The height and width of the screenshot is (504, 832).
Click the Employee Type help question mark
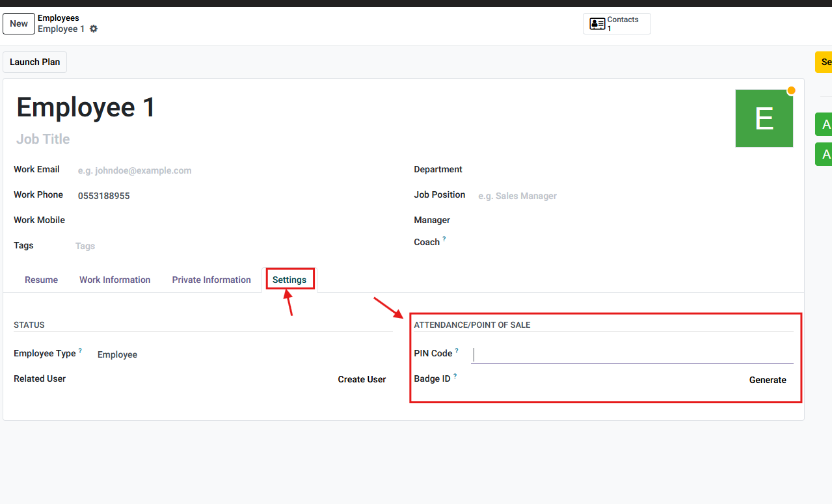pyautogui.click(x=80, y=351)
